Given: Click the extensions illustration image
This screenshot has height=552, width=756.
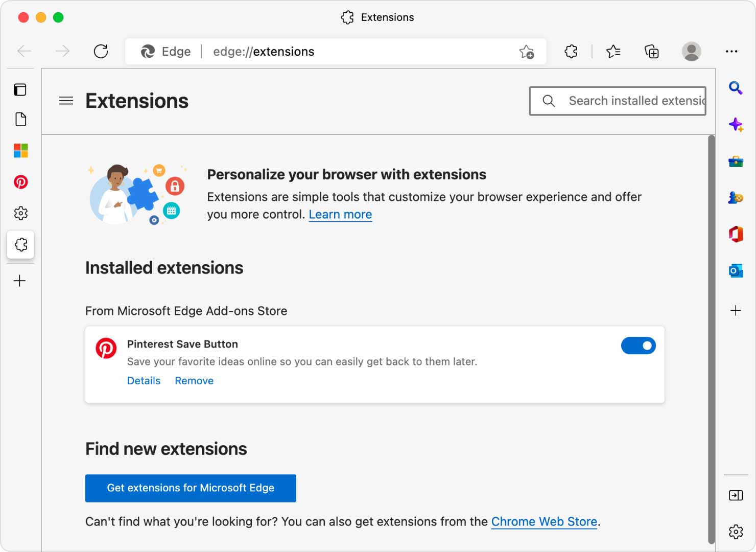Looking at the screenshot, I should (137, 194).
